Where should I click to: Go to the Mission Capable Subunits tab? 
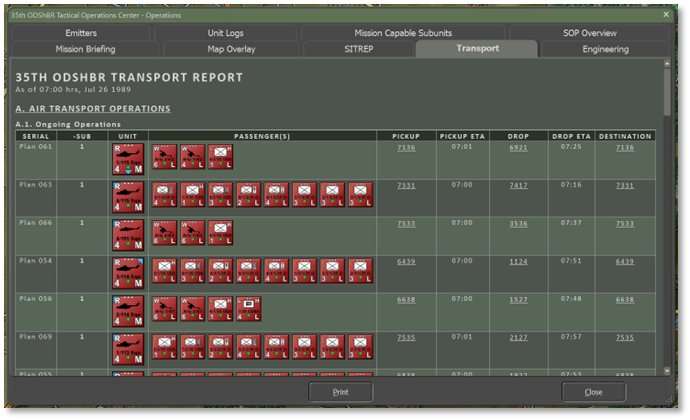pyautogui.click(x=402, y=33)
